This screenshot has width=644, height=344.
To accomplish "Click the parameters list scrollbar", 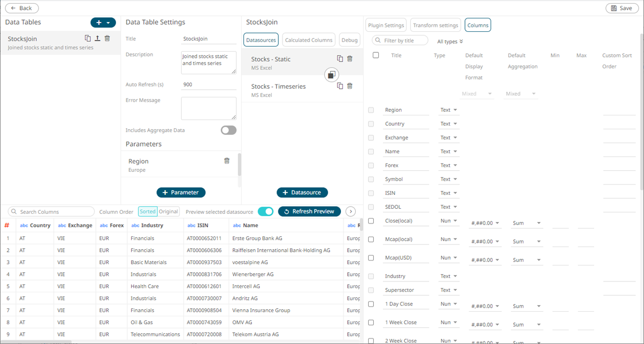I will (x=239, y=164).
